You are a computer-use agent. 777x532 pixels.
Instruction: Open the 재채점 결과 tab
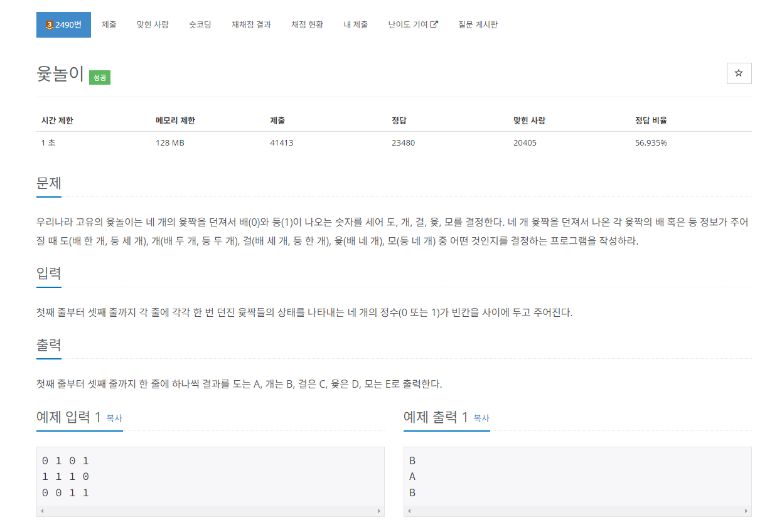coord(251,25)
